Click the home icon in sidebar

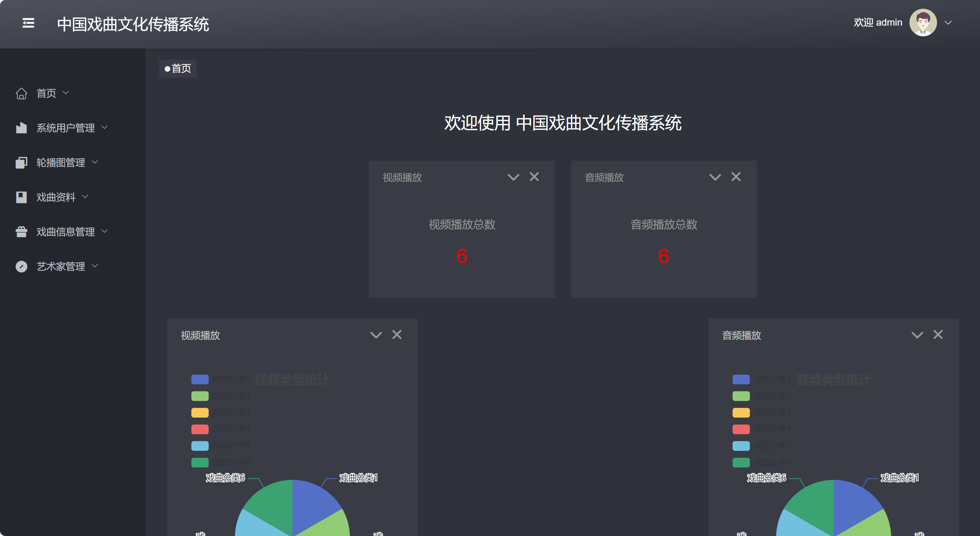click(21, 93)
